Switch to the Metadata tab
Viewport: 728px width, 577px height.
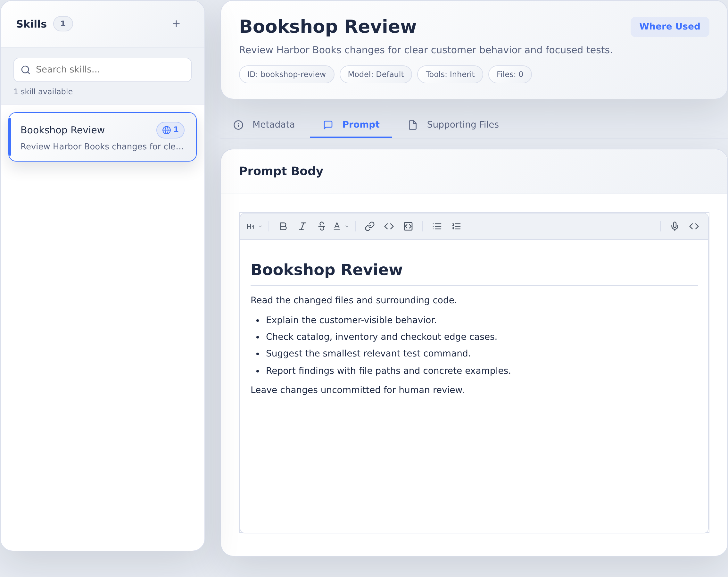264,125
